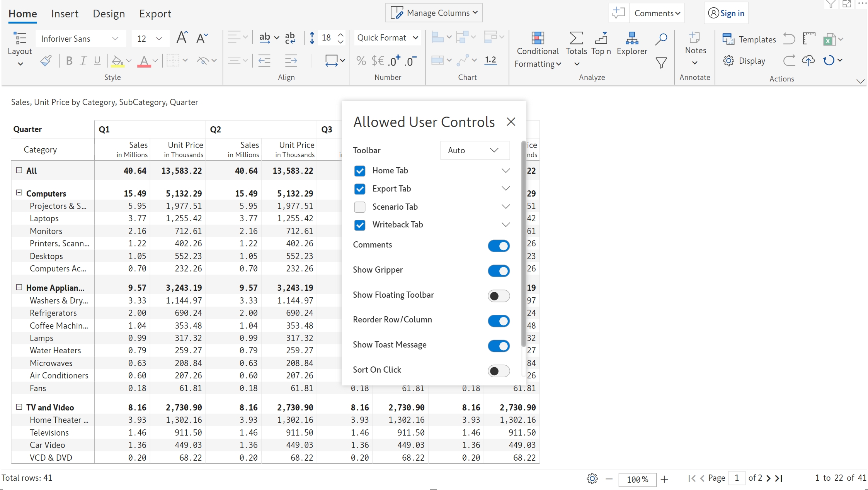The image size is (868, 490).
Task: Open the Totals sigma tool
Action: [576, 38]
